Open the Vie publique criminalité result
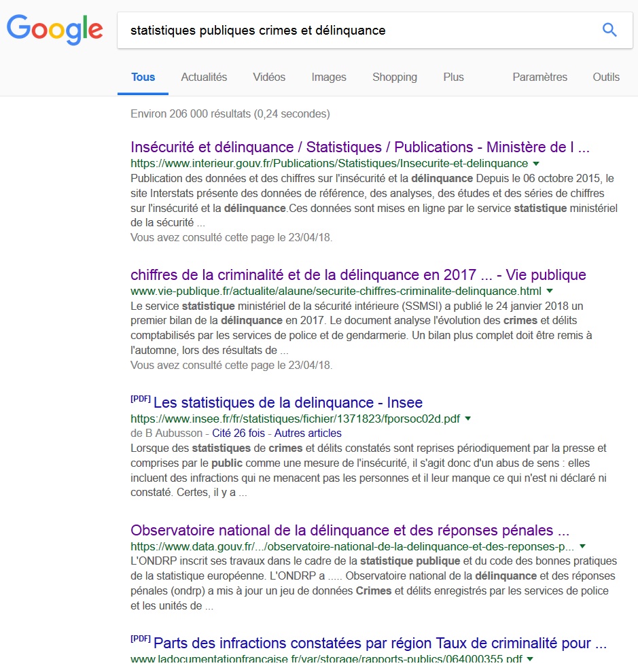 coord(358,275)
